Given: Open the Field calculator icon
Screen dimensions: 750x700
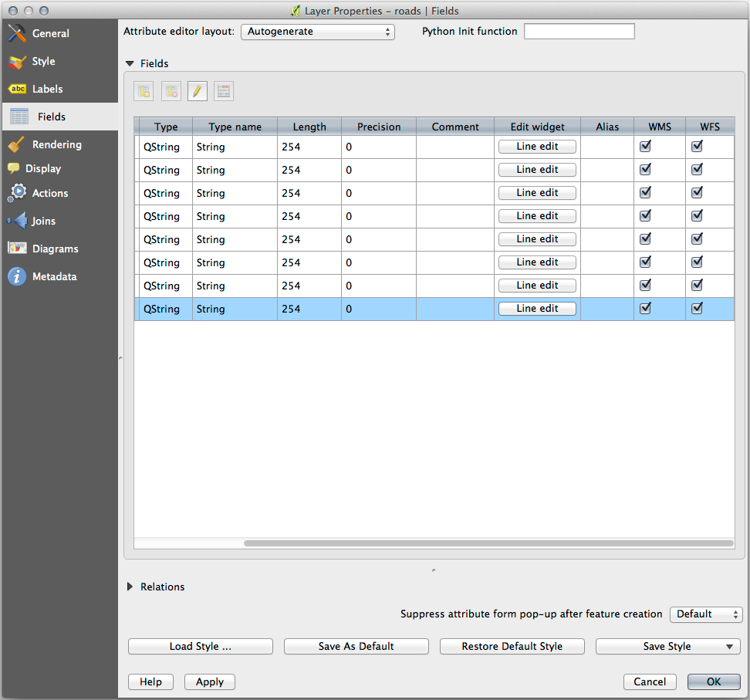Looking at the screenshot, I should (x=224, y=92).
